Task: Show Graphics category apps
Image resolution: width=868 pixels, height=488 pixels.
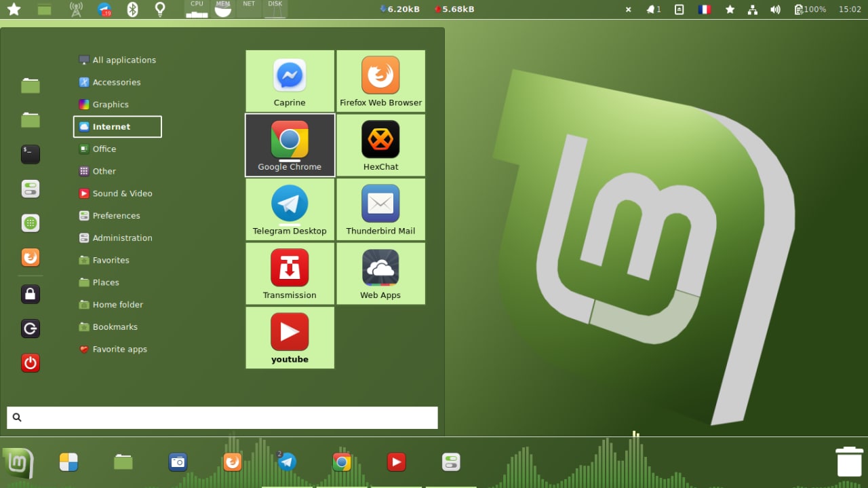Action: tap(117, 105)
